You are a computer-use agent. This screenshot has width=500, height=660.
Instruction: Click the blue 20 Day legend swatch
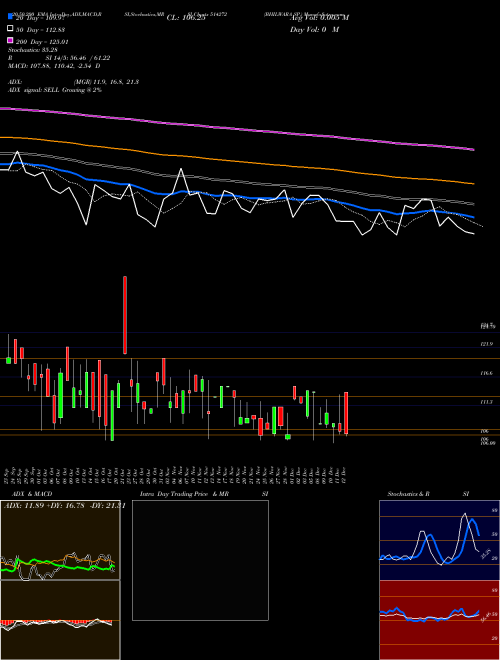[x=10, y=17]
